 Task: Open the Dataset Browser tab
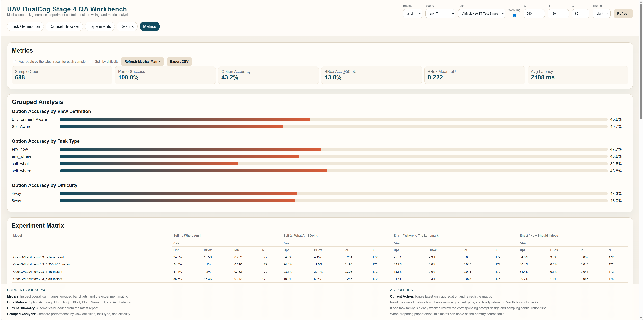coord(64,26)
